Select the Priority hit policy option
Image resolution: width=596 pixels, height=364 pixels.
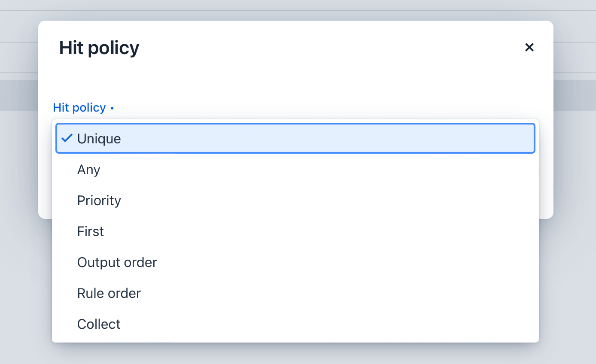click(x=99, y=200)
